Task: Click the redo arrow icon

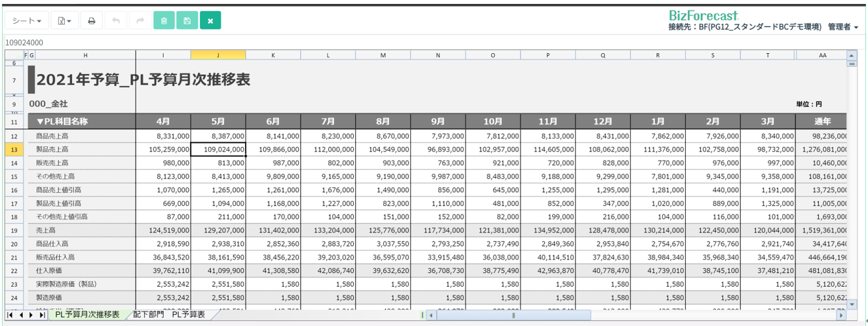Action: pyautogui.click(x=140, y=21)
